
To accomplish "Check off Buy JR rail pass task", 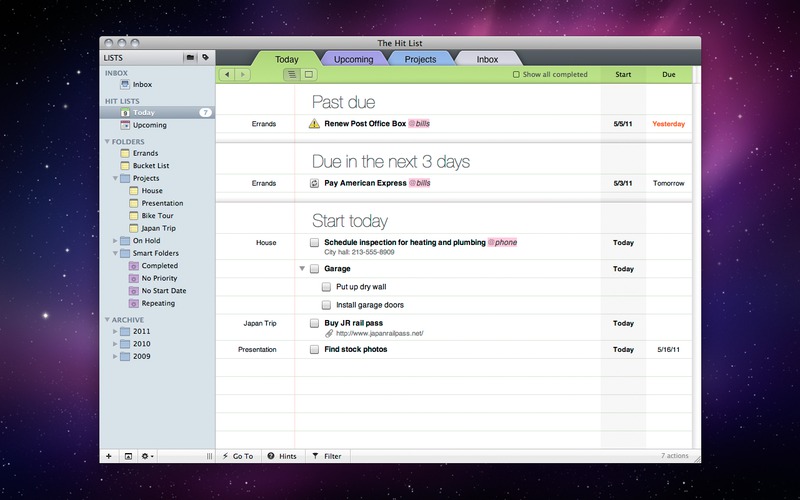I will [314, 323].
